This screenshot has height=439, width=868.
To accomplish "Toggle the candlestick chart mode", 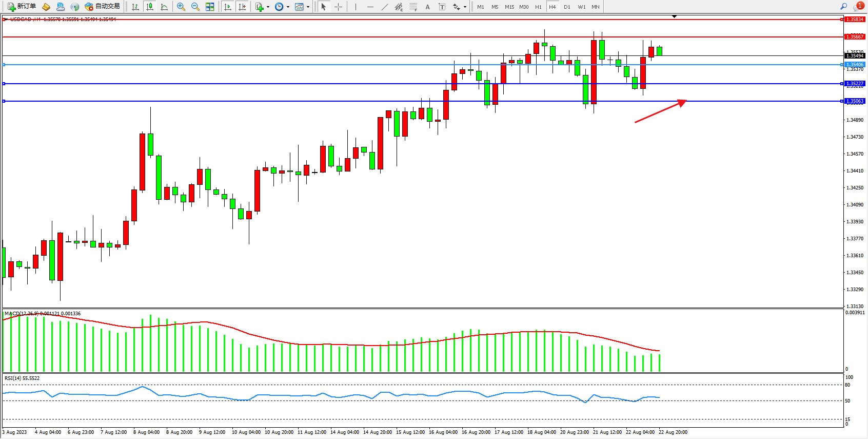I will 150,7.
